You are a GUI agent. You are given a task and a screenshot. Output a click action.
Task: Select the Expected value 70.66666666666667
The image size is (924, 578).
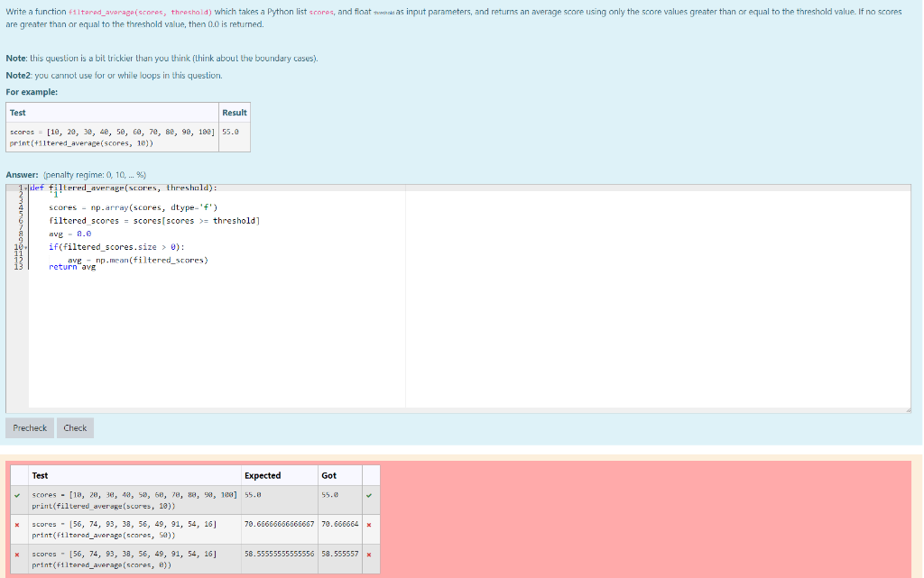[x=280, y=524]
